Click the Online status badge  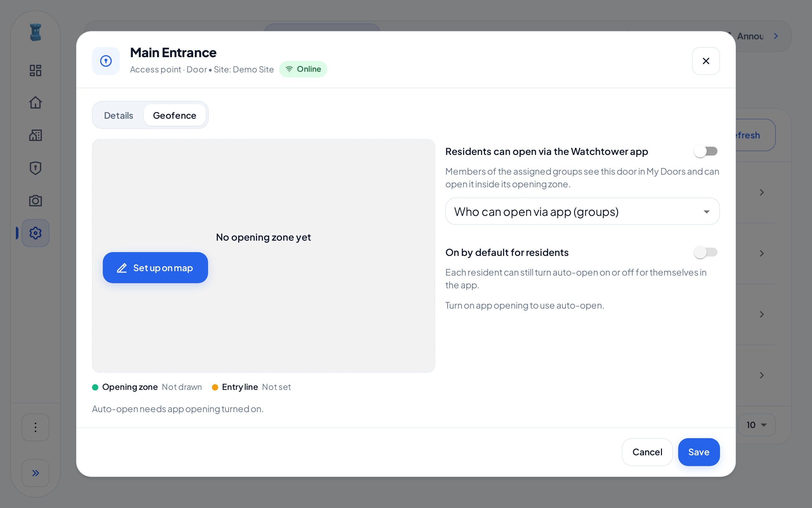[x=303, y=69]
